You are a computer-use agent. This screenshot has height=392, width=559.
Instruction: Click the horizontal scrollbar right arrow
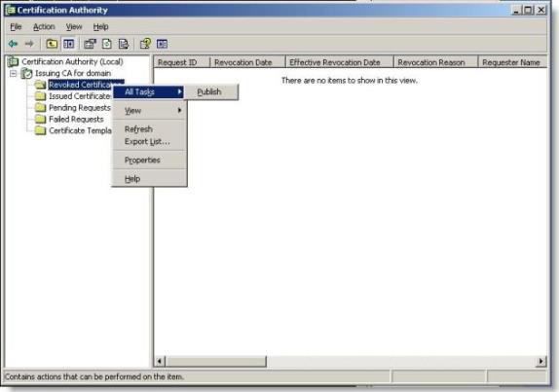(540, 362)
